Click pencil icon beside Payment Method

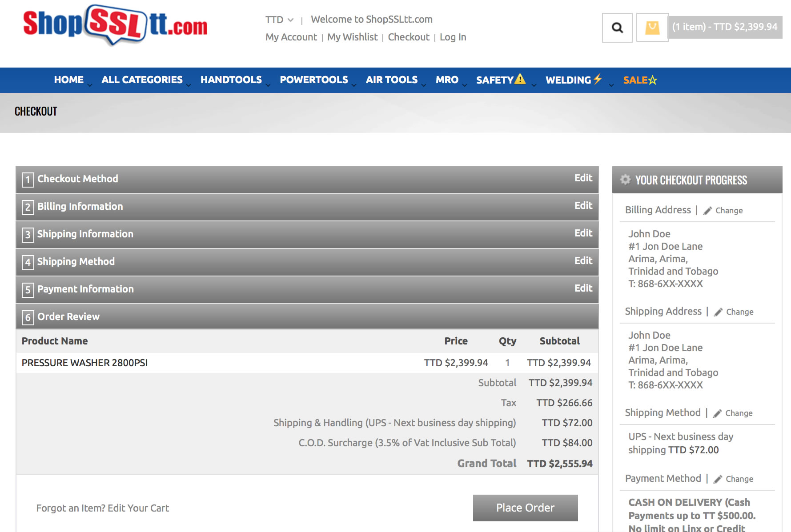tap(718, 479)
